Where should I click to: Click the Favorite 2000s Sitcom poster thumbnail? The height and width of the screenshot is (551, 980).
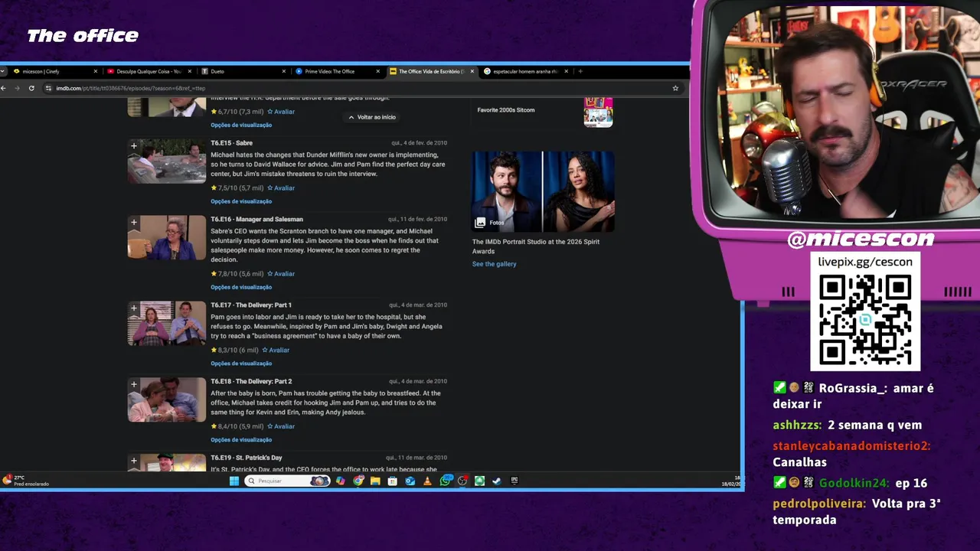[598, 112]
